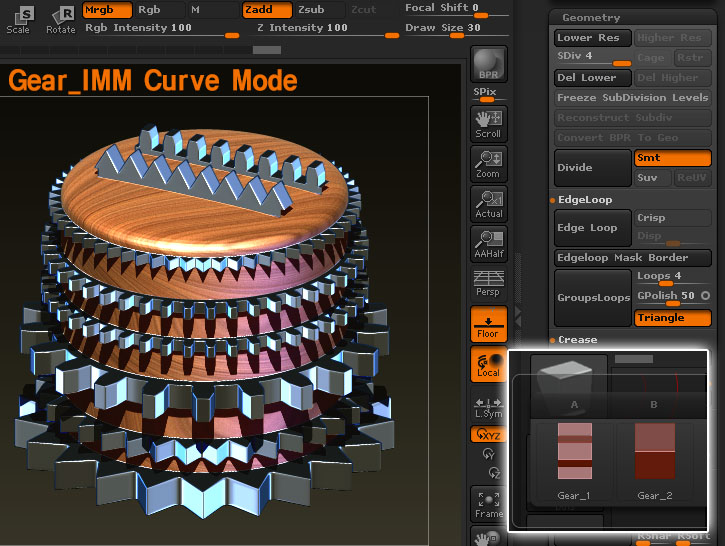The width and height of the screenshot is (725, 546).
Task: Toggle the Floor grid icon
Action: 488,324
